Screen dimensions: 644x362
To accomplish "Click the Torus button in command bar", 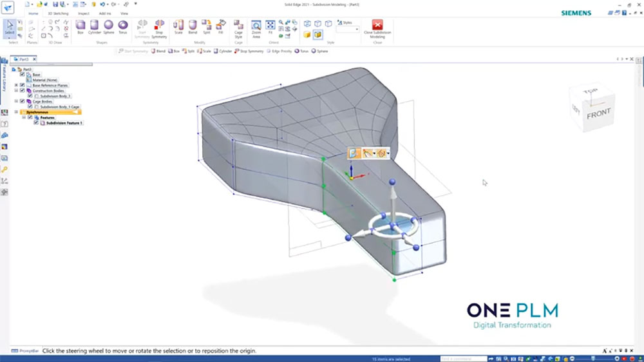I will [x=301, y=51].
